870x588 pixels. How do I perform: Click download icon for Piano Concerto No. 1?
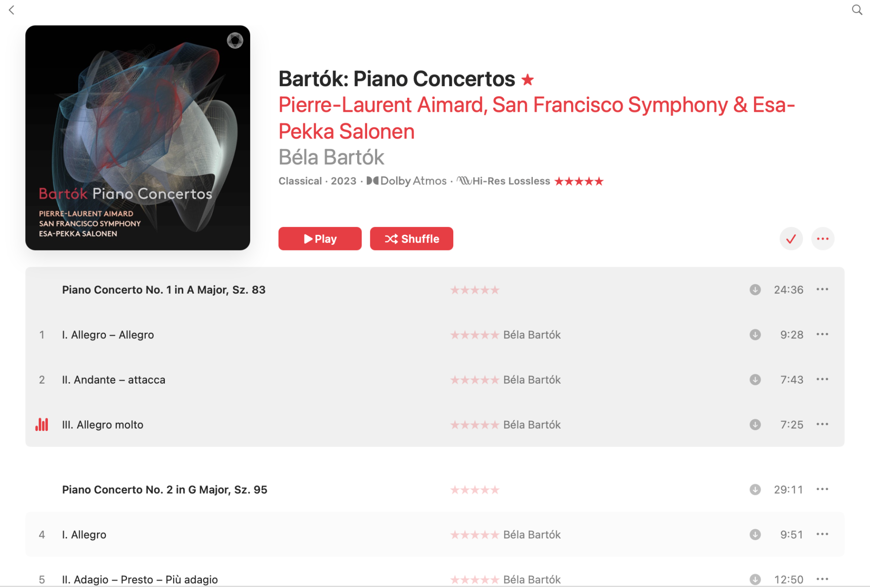(755, 290)
